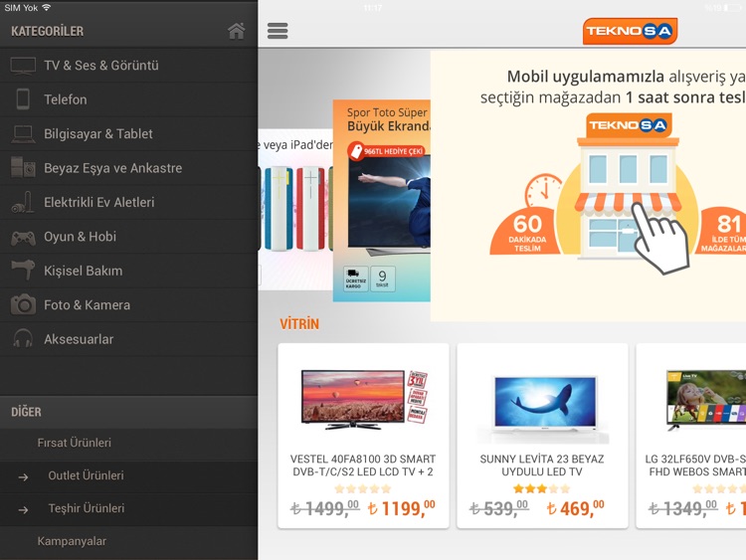Open the Kişisel Bakım category
The width and height of the screenshot is (746, 560).
[129, 271]
